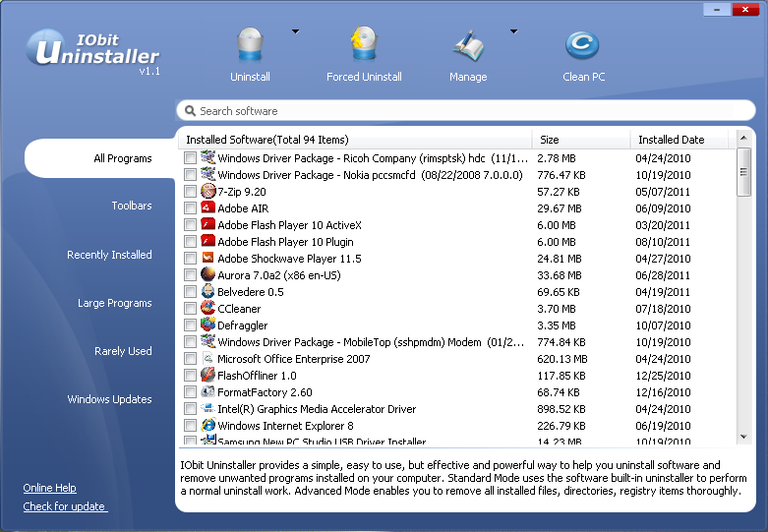Click the Adobe Flash Player 10 Plugin icon

pos(208,241)
